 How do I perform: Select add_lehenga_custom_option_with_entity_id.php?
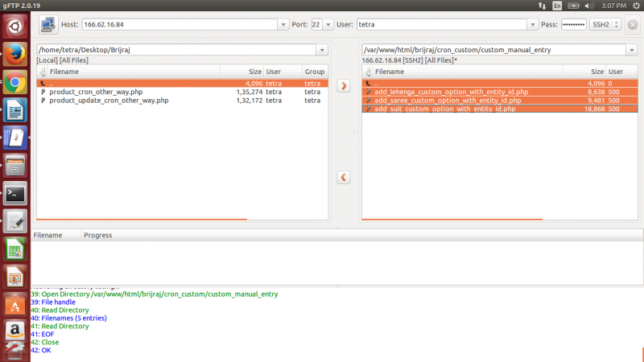(500, 92)
